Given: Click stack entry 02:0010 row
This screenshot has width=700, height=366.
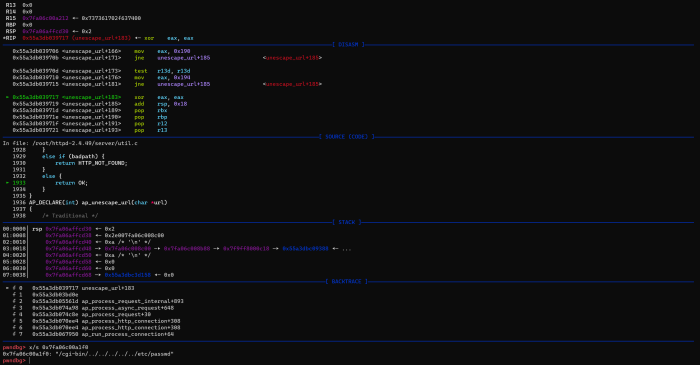Looking at the screenshot, I should click(77, 242).
